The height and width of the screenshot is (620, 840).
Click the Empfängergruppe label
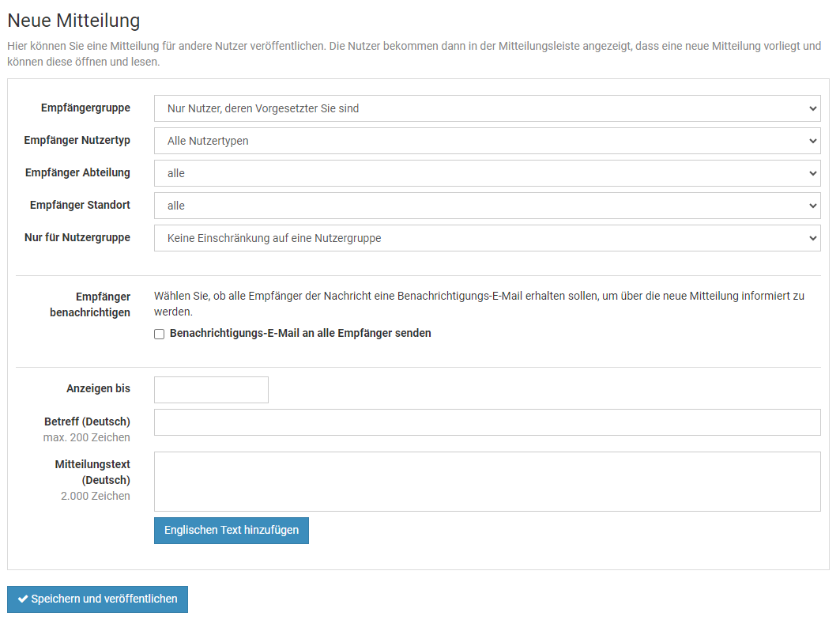coord(85,108)
